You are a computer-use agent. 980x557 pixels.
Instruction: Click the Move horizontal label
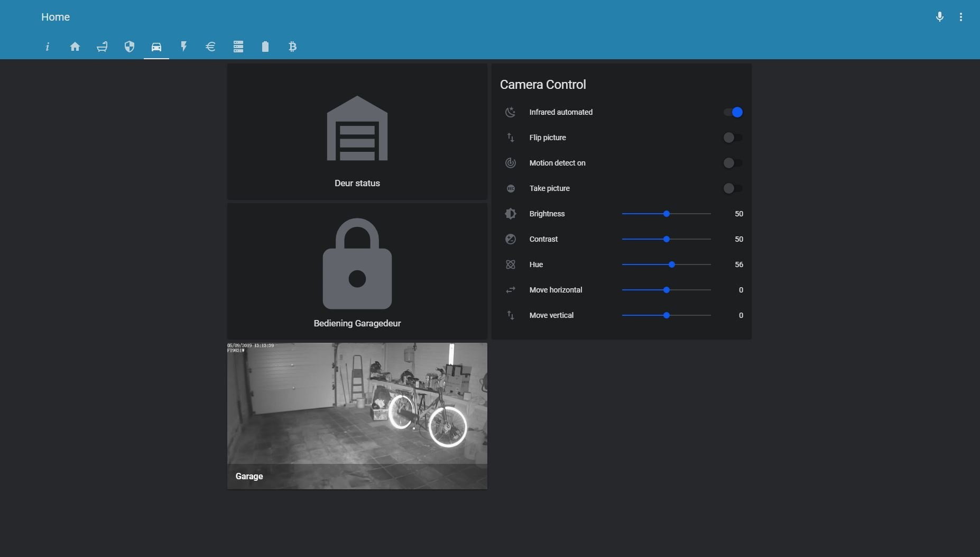coord(556,290)
